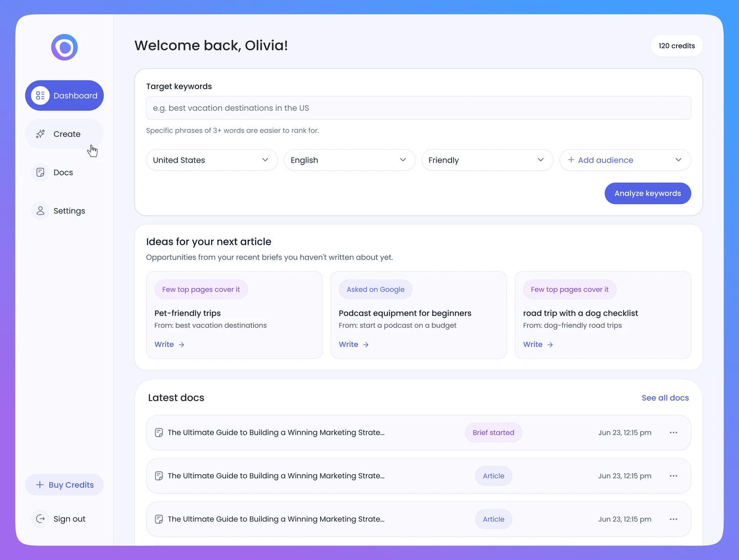Click the Article badge in the third doc row
Viewport: 739px width, 560px height.
click(x=493, y=519)
